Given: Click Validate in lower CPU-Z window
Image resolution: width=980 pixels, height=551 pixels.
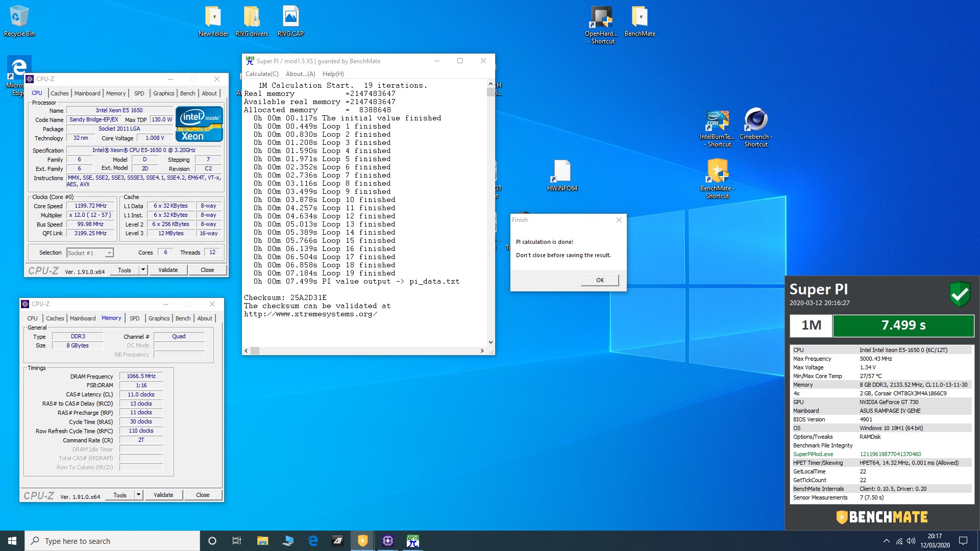Looking at the screenshot, I should [163, 495].
